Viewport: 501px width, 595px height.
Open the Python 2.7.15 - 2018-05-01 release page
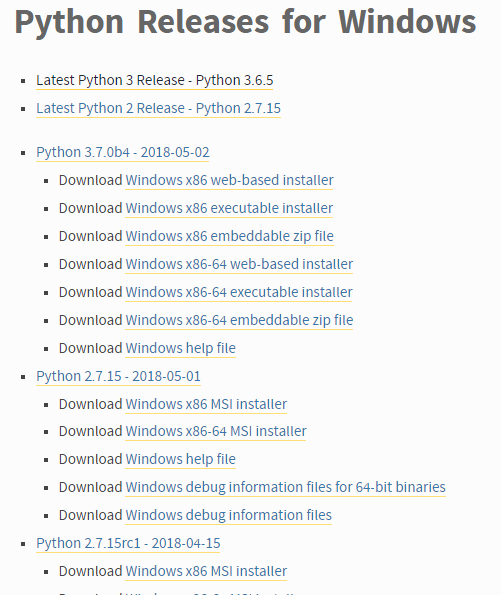click(x=118, y=376)
